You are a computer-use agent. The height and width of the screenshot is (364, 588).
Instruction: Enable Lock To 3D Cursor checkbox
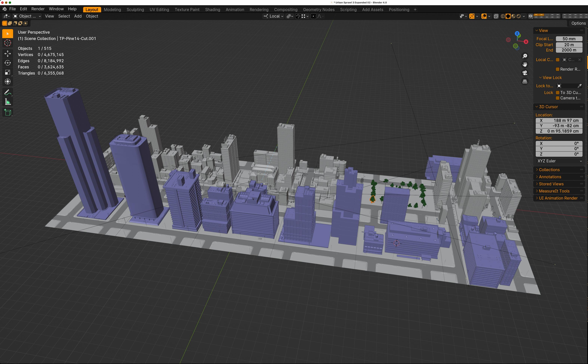pos(557,93)
